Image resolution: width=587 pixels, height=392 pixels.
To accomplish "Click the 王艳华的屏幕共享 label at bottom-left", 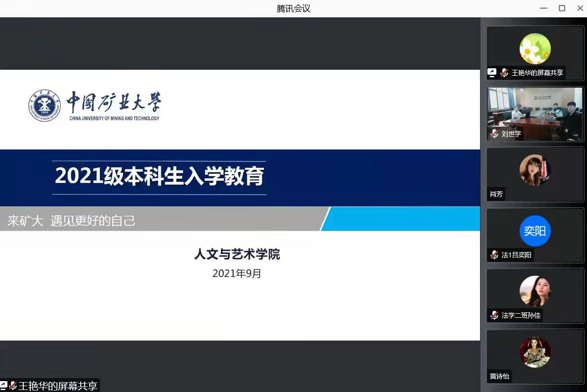I will (57, 386).
